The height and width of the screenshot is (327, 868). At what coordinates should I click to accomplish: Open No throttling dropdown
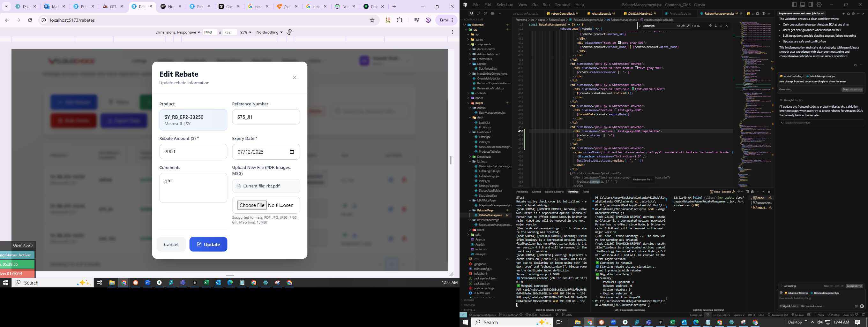[x=269, y=32]
